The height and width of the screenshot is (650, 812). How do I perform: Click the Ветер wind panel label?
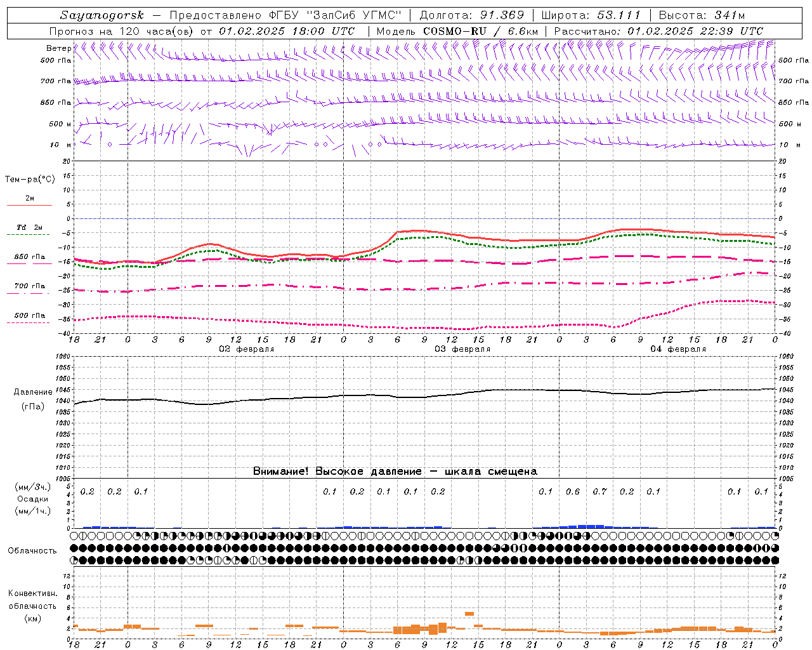pos(58,48)
